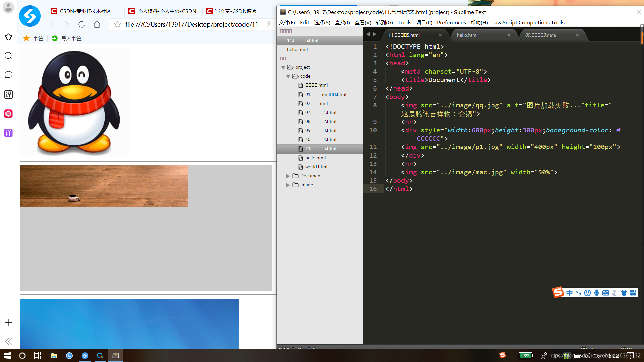Expand the image folder
This screenshot has width=644, height=362.
point(288,185)
